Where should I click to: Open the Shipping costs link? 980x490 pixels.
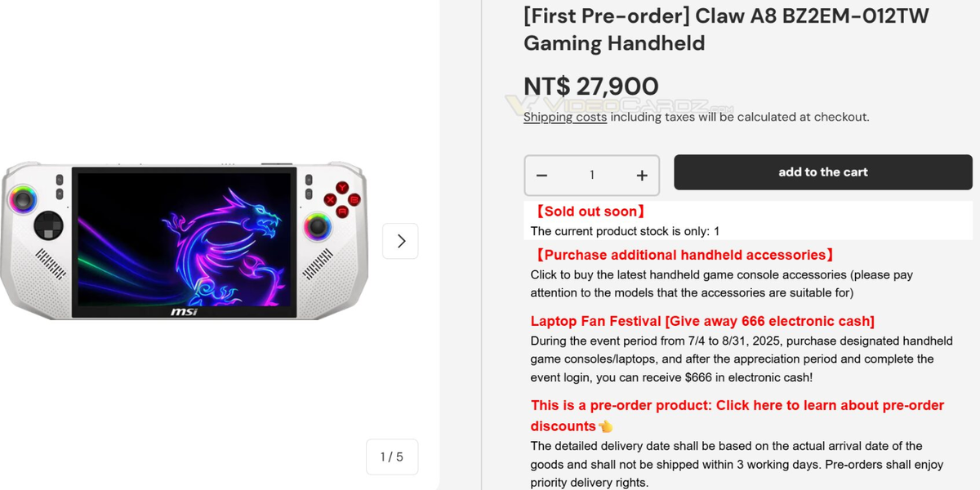tap(565, 117)
